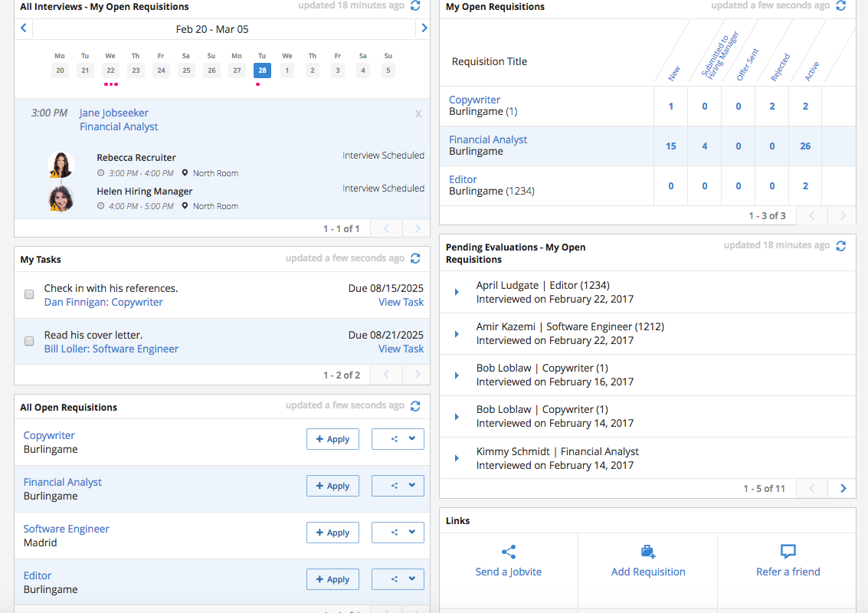View Task for Bill Loller
This screenshot has width=868, height=613.
click(401, 349)
